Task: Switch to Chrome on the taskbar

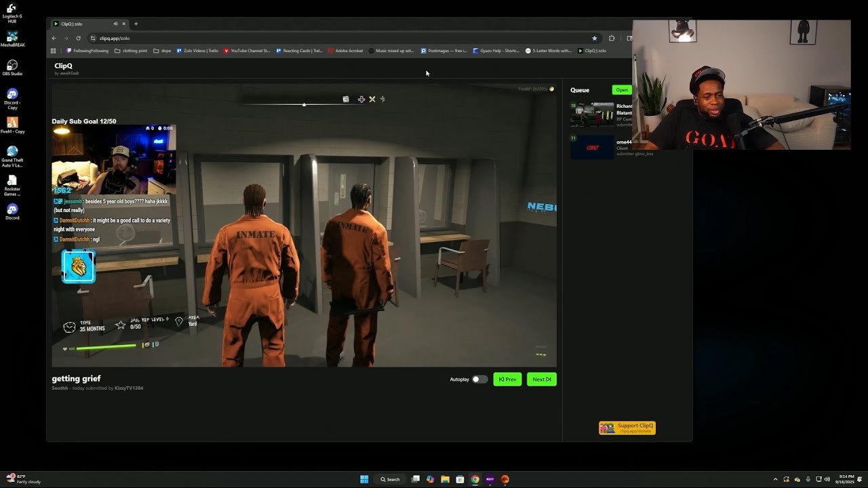Action: pos(475,479)
